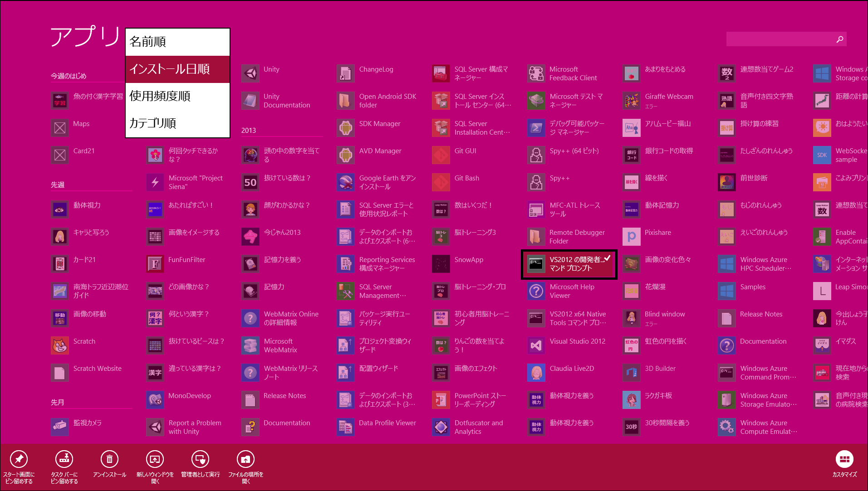Open MFC-ATL トレース ツール icon
Viewport: 868px width, 491px height.
pyautogui.click(x=536, y=209)
